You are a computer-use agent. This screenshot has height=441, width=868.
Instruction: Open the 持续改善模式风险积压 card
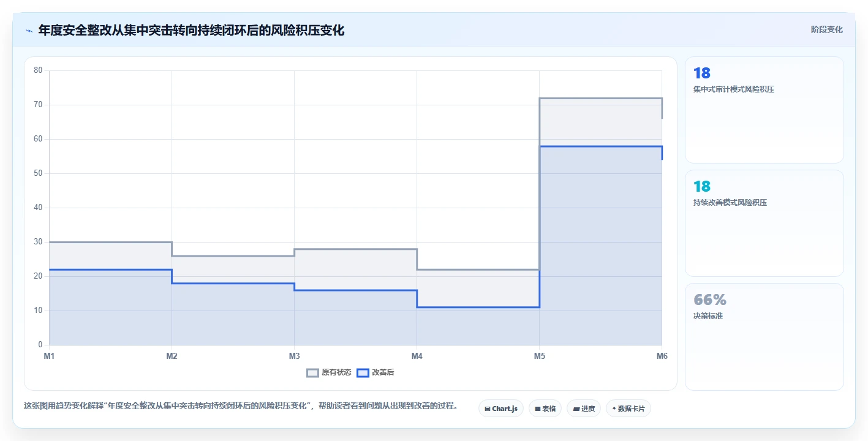[764, 223]
